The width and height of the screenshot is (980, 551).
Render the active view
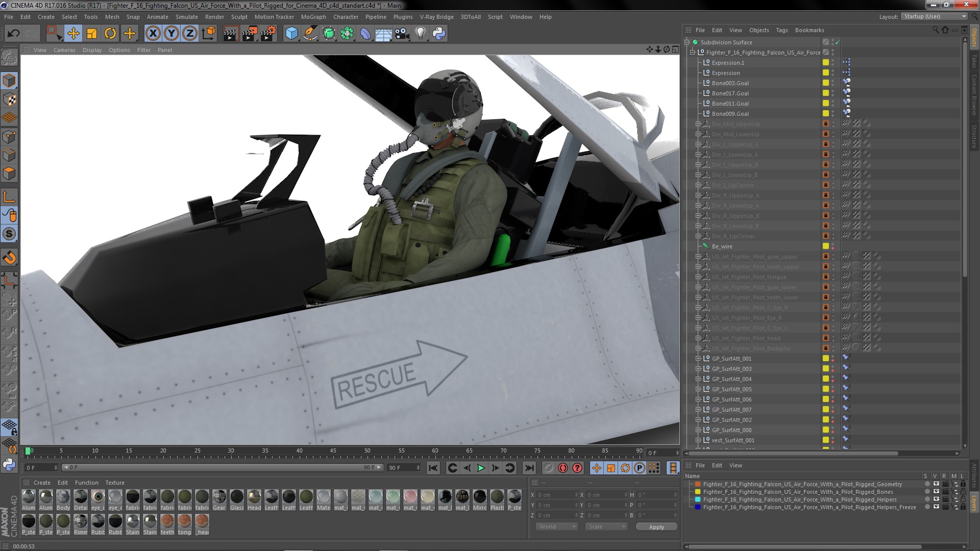coord(231,34)
